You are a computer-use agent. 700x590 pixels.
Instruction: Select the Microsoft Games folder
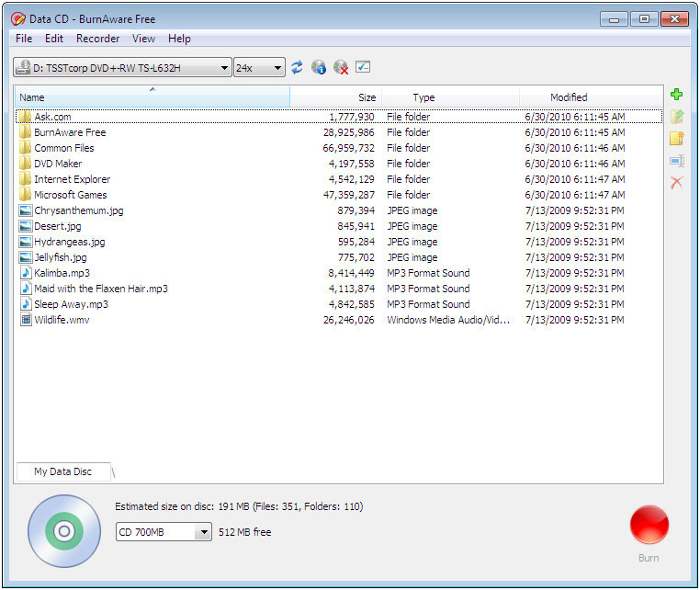pos(70,195)
